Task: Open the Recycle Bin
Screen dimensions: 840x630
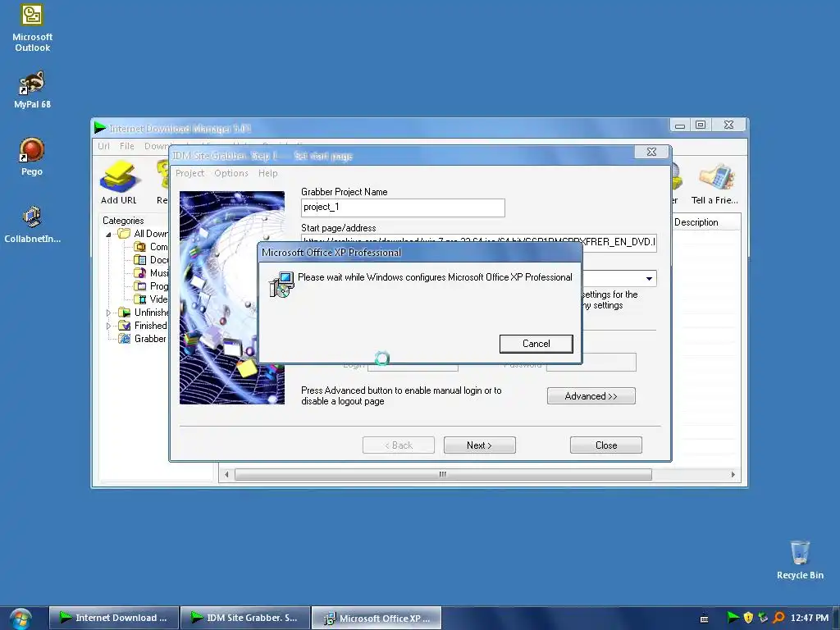Action: [x=800, y=559]
